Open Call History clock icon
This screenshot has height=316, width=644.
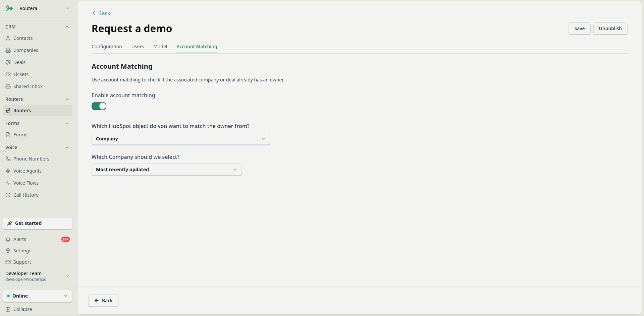(x=8, y=195)
